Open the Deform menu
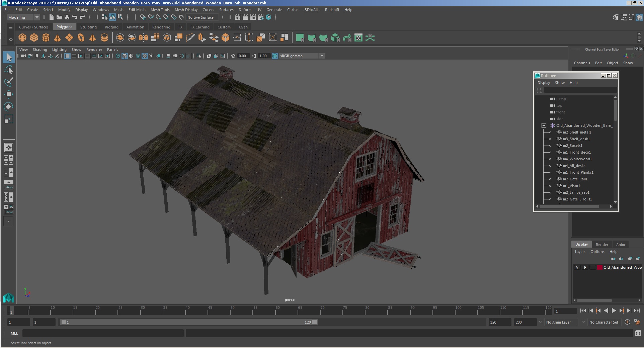The image size is (644, 348). point(245,10)
